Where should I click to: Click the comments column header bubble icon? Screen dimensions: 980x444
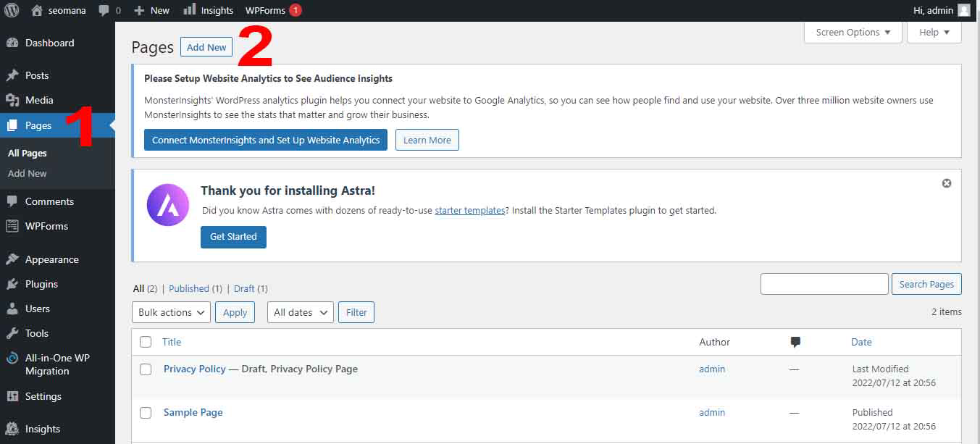coord(795,342)
